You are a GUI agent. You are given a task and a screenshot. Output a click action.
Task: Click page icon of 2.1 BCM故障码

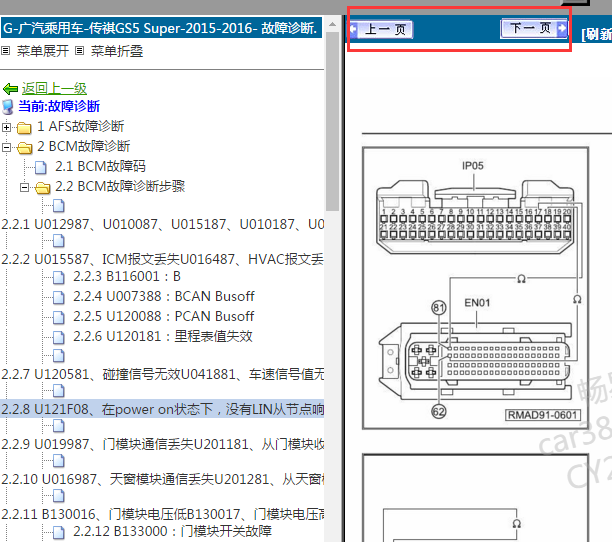(41, 167)
